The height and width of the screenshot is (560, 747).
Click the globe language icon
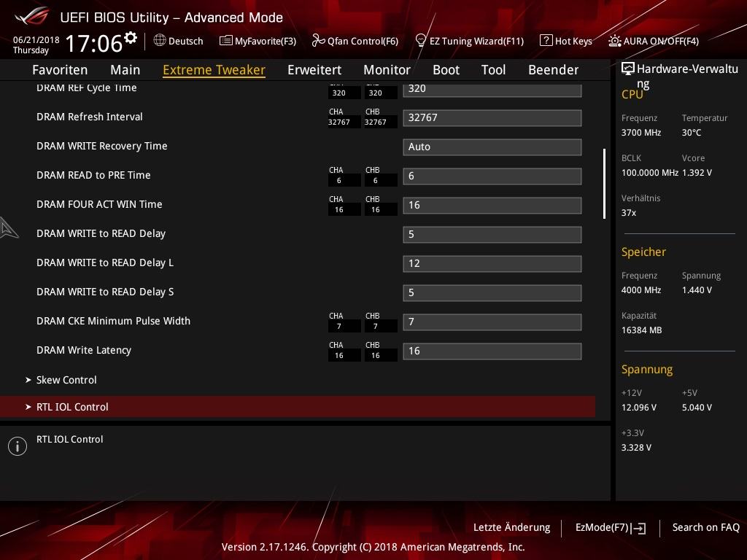point(160,40)
